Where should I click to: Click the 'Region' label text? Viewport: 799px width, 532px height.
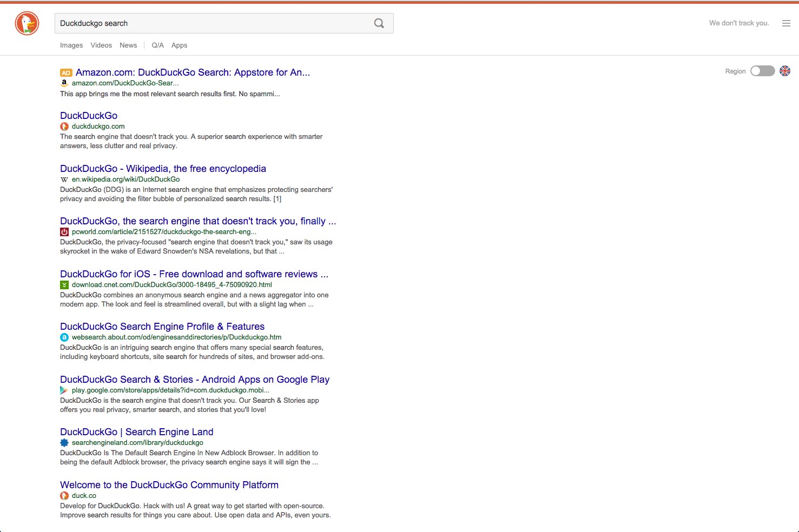click(735, 71)
